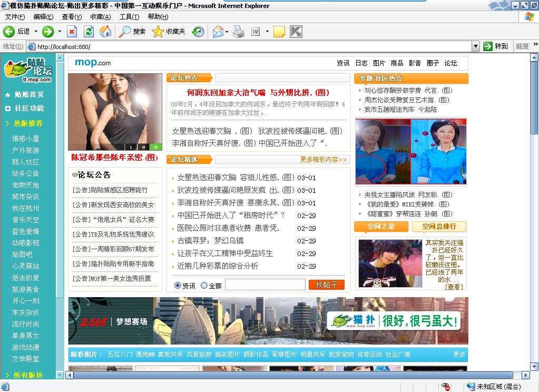Refresh the page with the toolbar icon

pyautogui.click(x=89, y=32)
